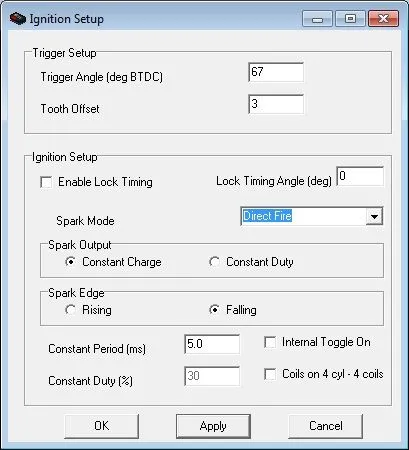409x450 pixels.
Task: Focus the Tooth Offset field
Action: coord(276,104)
